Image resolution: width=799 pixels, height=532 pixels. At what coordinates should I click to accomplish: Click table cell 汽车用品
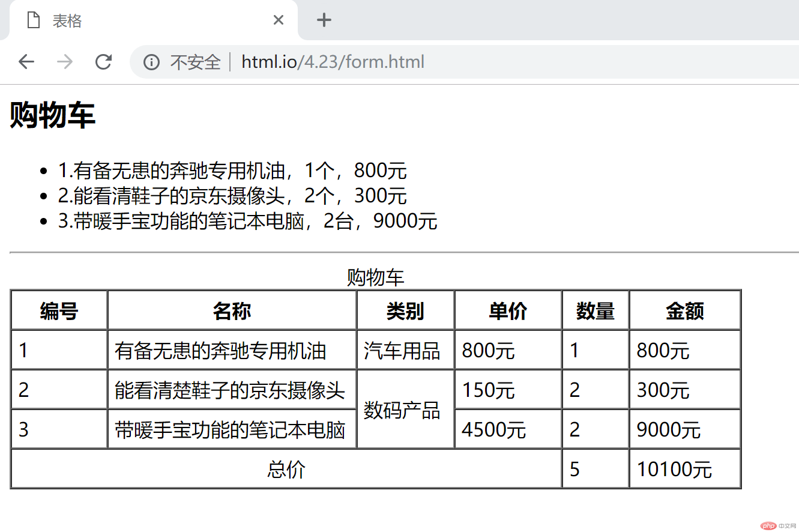(405, 351)
